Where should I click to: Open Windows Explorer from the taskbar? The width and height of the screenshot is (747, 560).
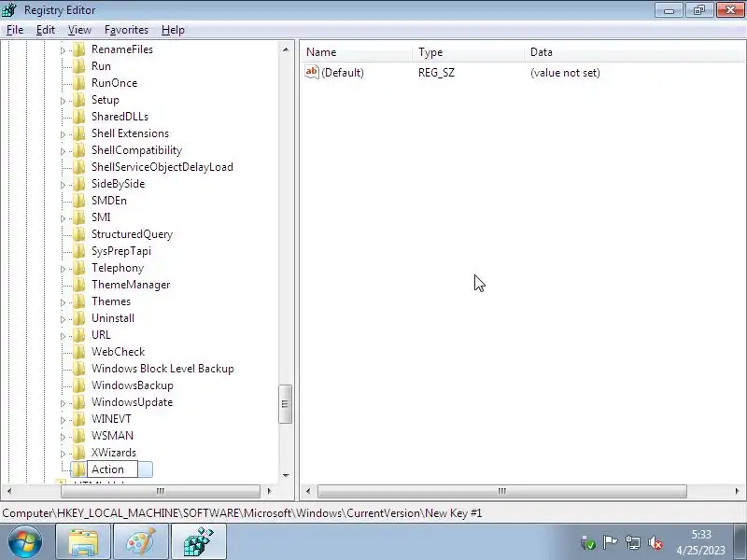coord(83,542)
